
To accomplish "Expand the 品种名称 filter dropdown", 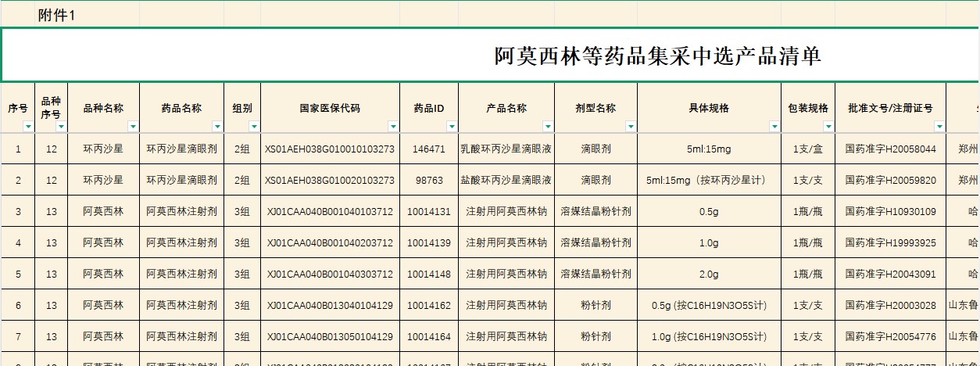I will [133, 127].
